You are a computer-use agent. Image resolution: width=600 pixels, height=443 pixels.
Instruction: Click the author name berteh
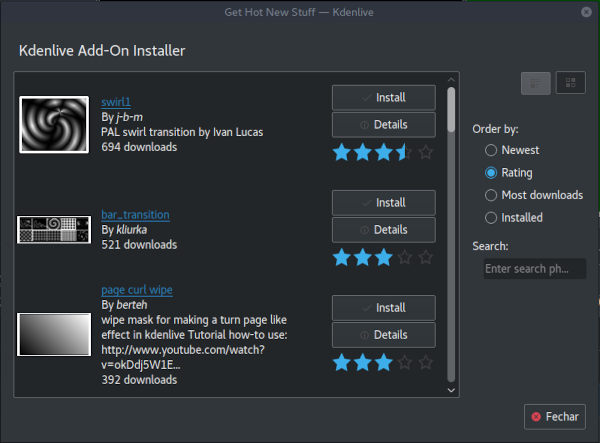tap(132, 305)
